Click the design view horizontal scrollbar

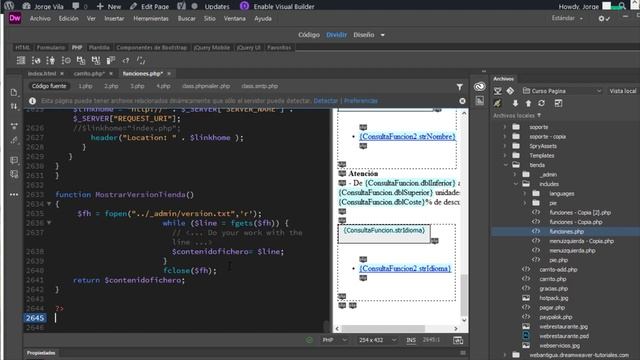383,329
